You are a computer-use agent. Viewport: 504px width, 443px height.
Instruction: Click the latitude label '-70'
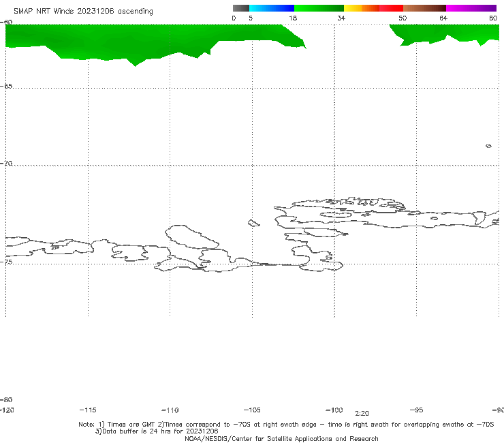point(6,163)
